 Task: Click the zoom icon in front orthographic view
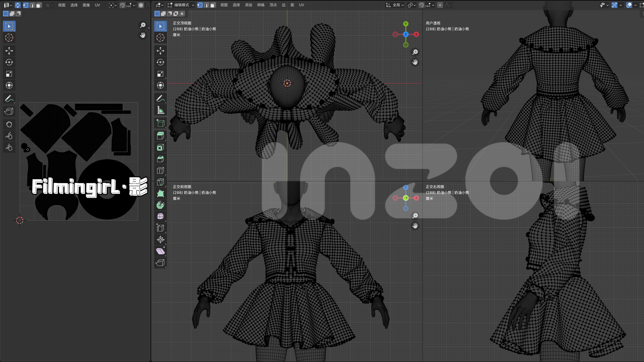pos(415,216)
